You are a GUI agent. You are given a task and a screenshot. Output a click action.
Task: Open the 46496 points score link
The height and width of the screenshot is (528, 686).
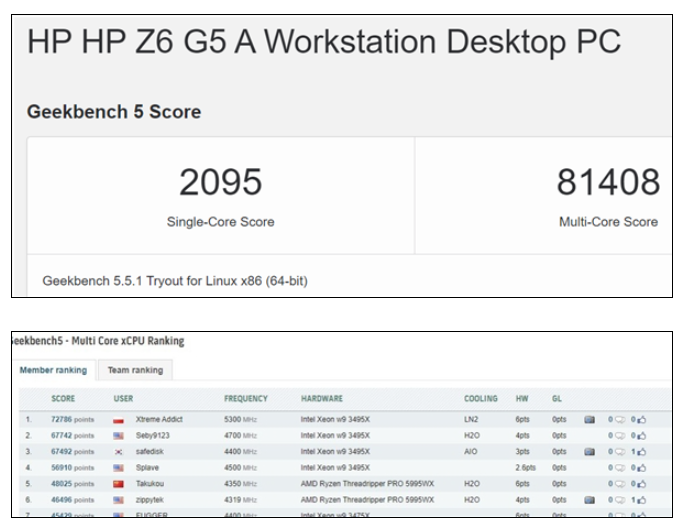click(73, 500)
